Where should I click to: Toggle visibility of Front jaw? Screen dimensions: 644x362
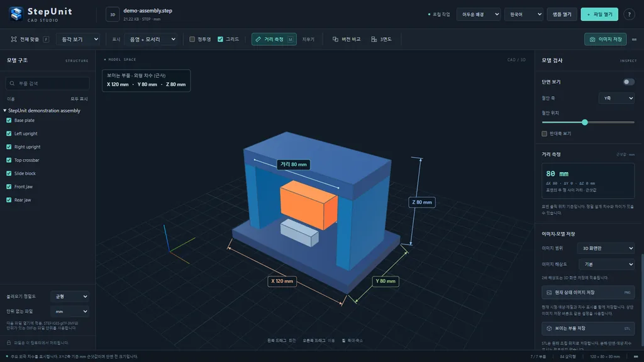(9, 187)
